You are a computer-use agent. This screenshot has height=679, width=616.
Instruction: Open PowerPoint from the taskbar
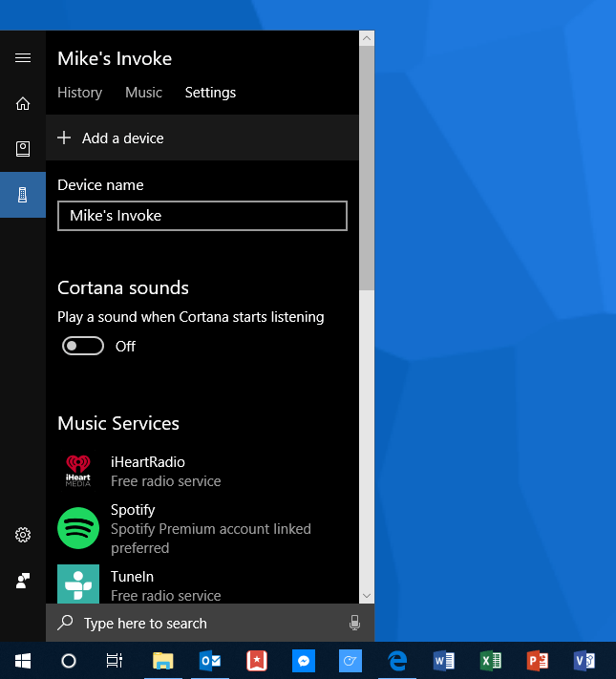pos(538,661)
